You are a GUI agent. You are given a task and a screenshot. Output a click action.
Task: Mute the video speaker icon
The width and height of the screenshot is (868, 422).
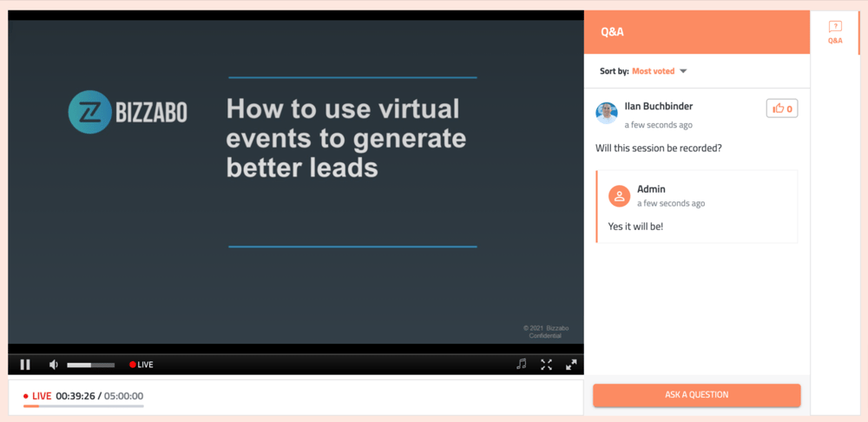coord(54,365)
